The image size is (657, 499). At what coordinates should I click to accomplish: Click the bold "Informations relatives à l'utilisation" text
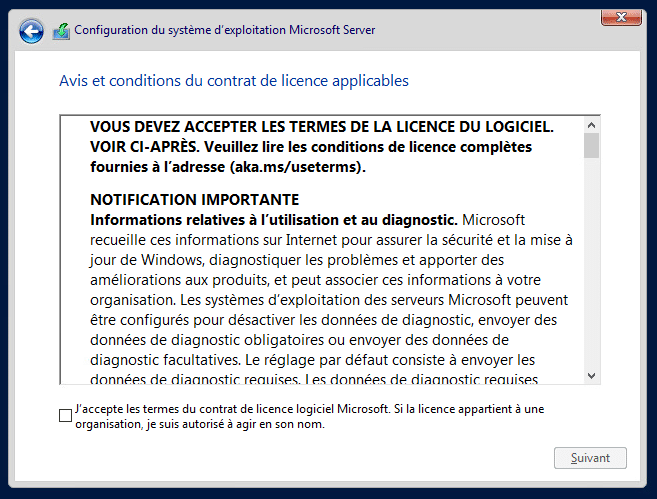click(273, 219)
